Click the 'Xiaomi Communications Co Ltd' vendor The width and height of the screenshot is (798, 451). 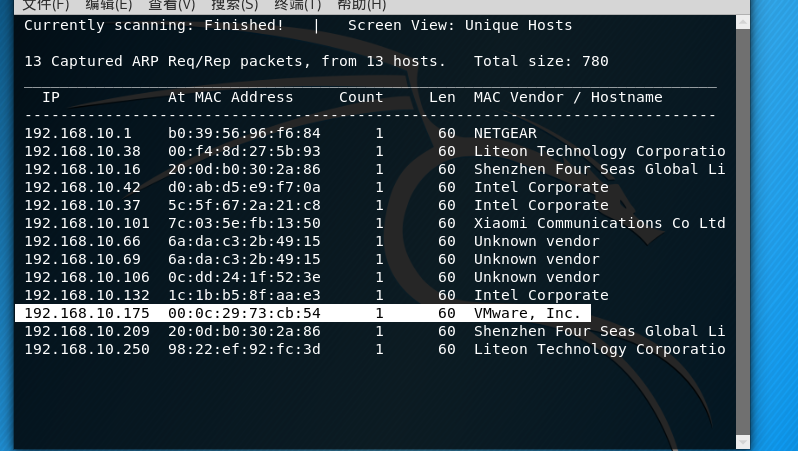click(x=600, y=223)
